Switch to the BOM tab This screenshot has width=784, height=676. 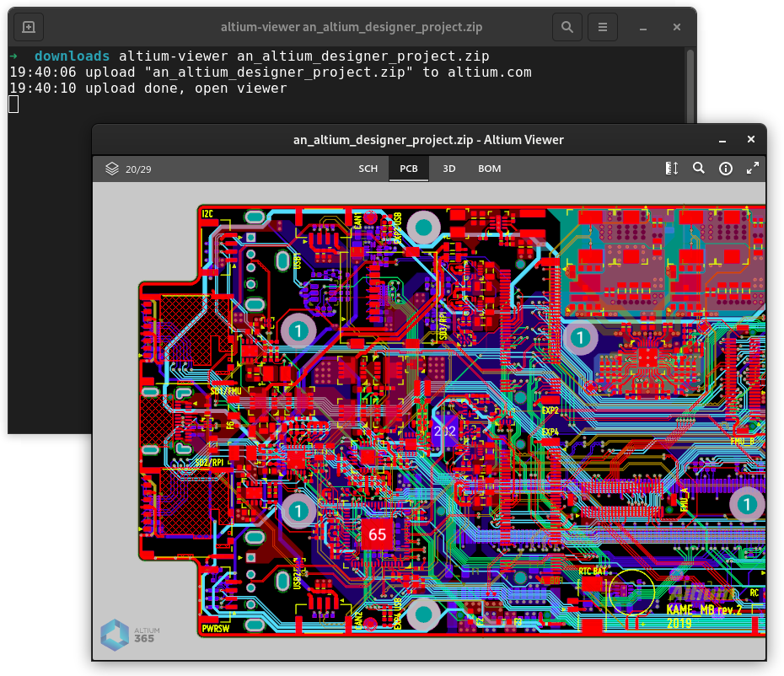490,169
